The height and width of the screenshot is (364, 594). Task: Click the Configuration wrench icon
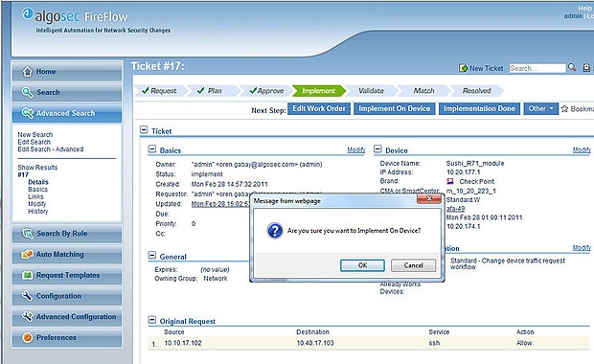[x=27, y=296]
